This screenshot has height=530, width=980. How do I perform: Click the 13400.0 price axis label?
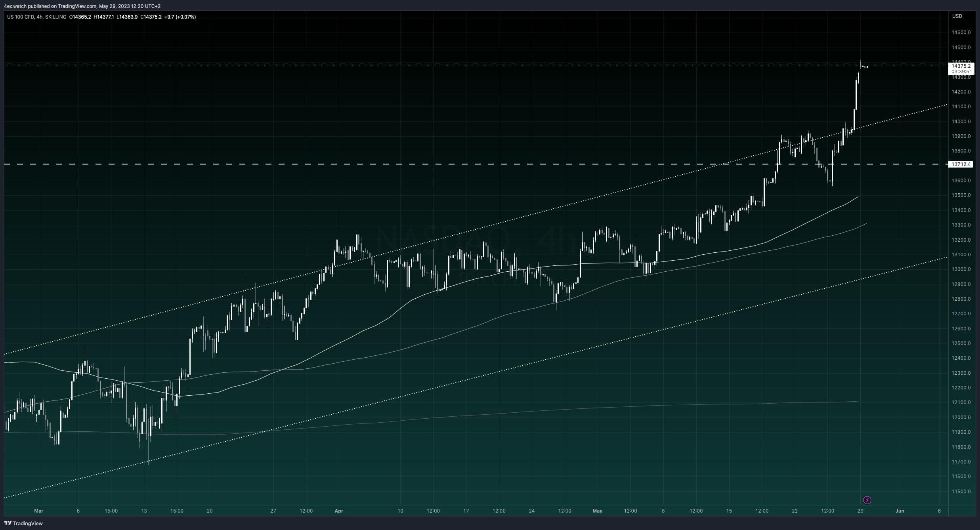961,210
